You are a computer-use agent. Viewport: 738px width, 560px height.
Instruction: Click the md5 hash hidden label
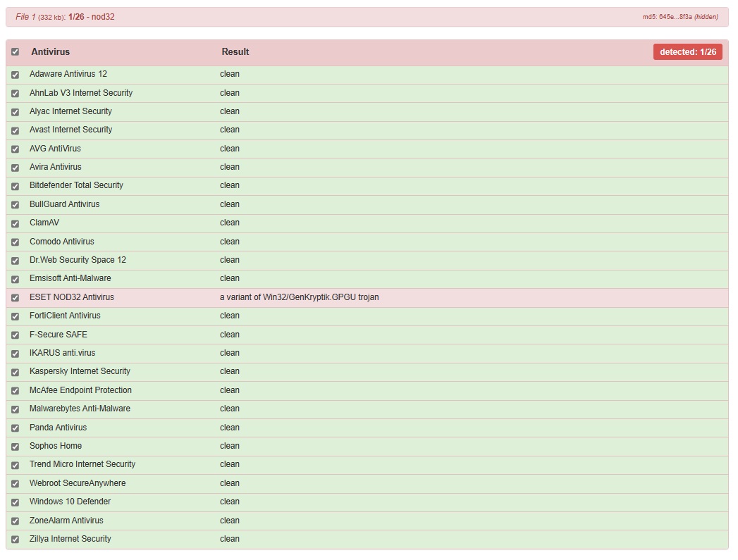[x=681, y=17]
